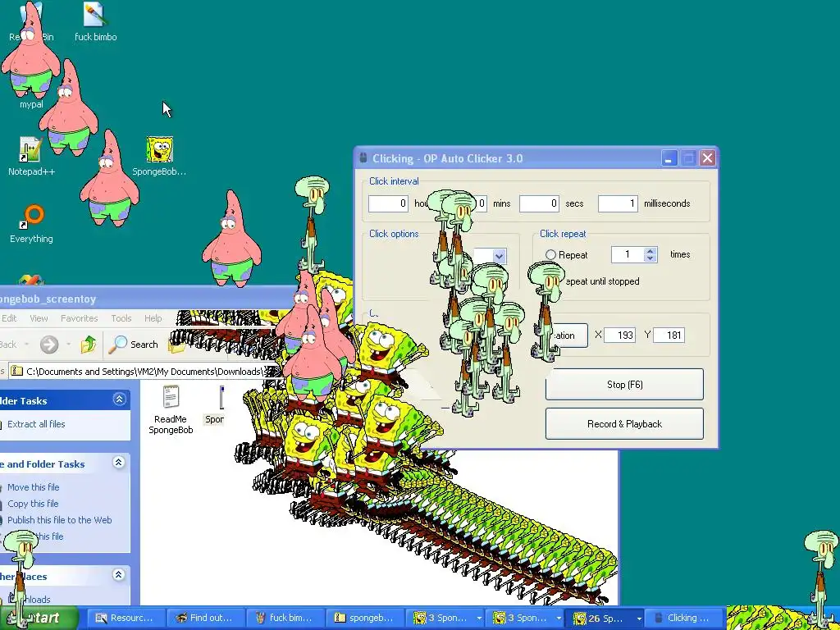Screen dimensions: 840x630
Task: Open the explorer Edit menu
Action: (9, 318)
